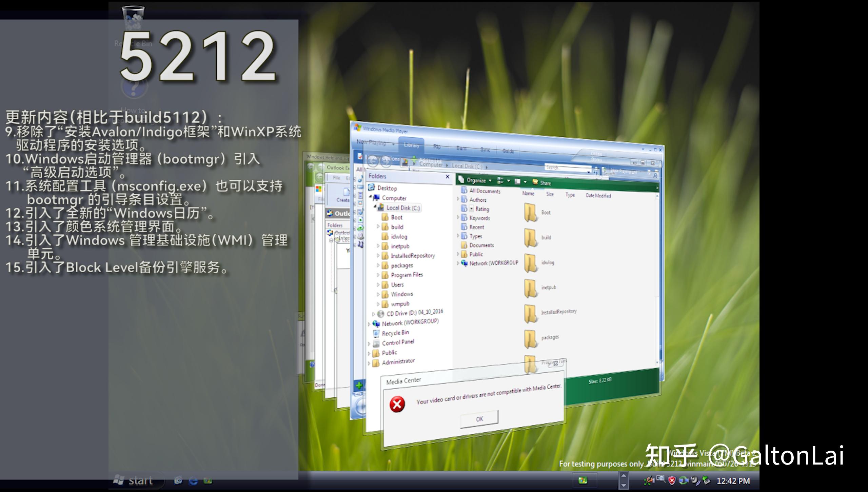Select InstalledRepository folder icon in file list
868x492 pixels.
click(530, 313)
